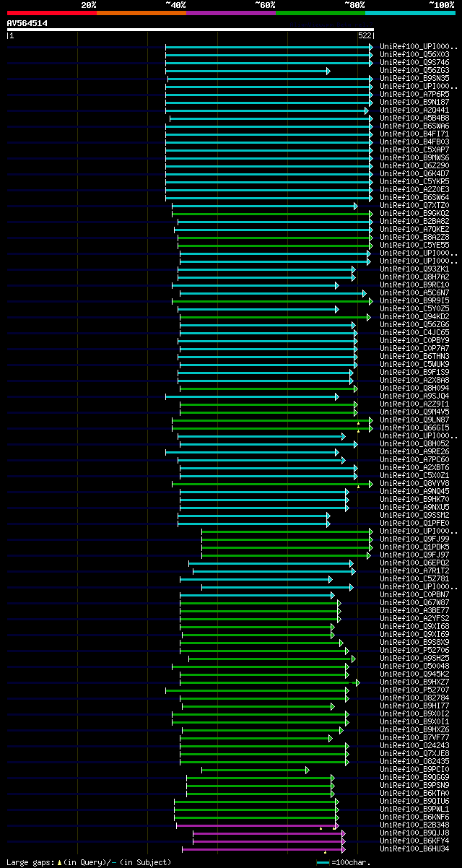462x868 pixels.
Task: Choose the UniRef100_B6SW64 hit
Action: 414,197
